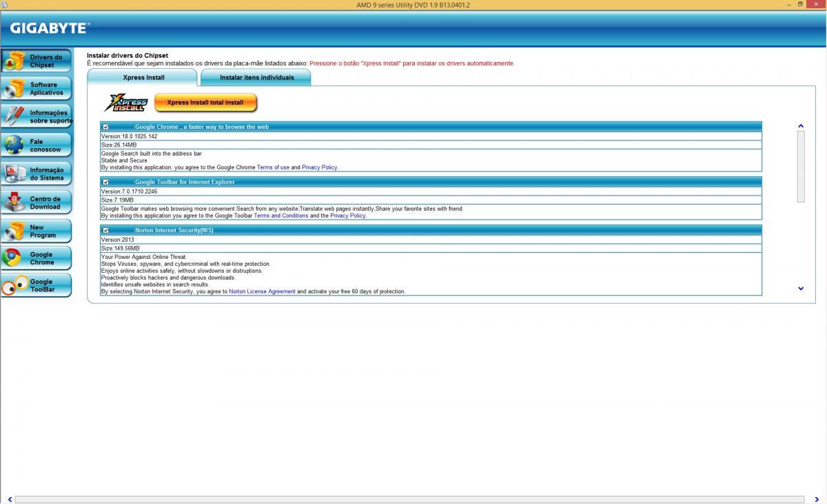Restore down the utility window

coord(801,4)
